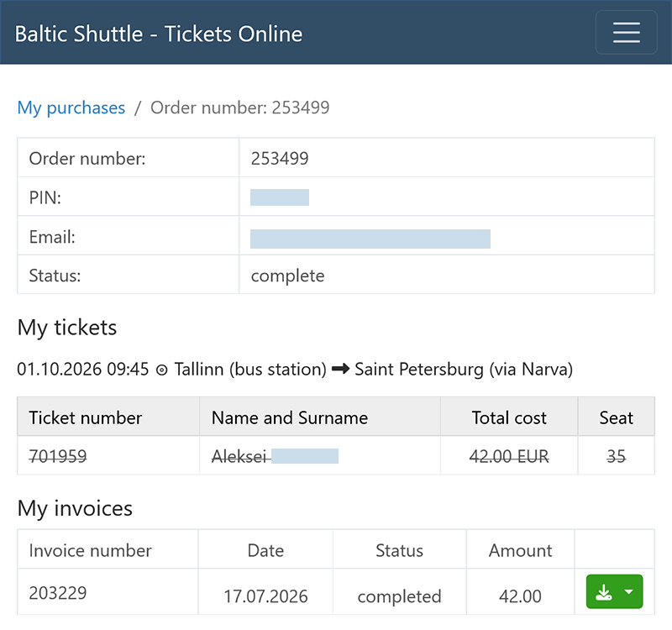The height and width of the screenshot is (630, 672).
Task: Click the station marker icon before Tallinn
Action: click(161, 370)
